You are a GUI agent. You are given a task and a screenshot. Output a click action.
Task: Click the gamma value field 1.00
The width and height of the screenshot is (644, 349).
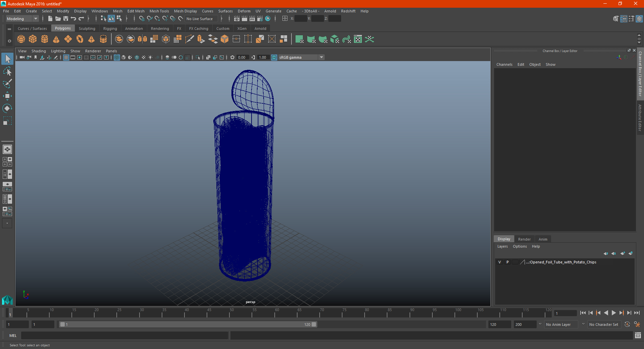pyautogui.click(x=263, y=57)
